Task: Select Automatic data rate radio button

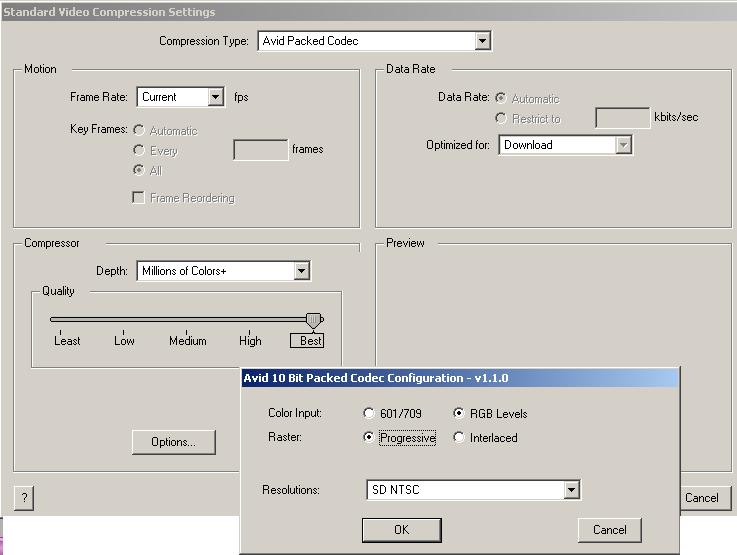Action: pyautogui.click(x=501, y=98)
